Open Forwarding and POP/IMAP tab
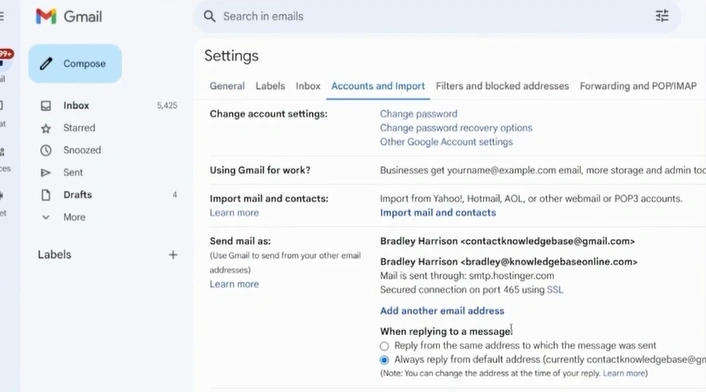 (x=638, y=86)
